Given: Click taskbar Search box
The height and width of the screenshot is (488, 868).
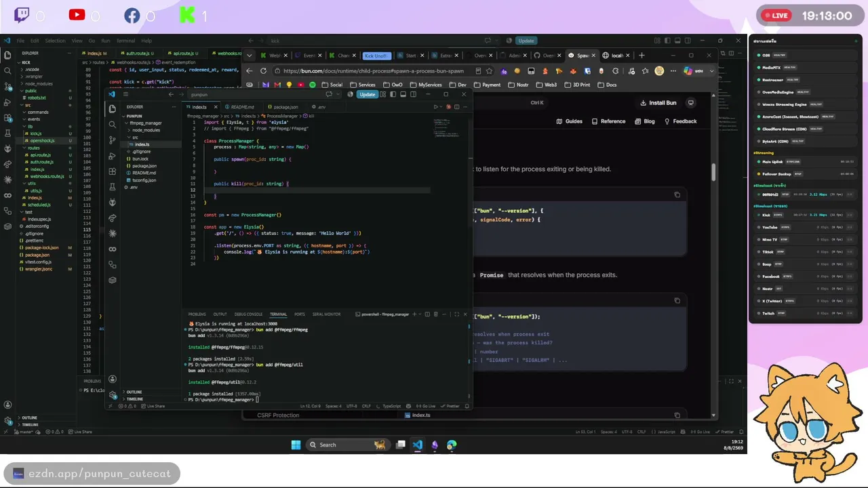Looking at the screenshot, I should tap(347, 445).
